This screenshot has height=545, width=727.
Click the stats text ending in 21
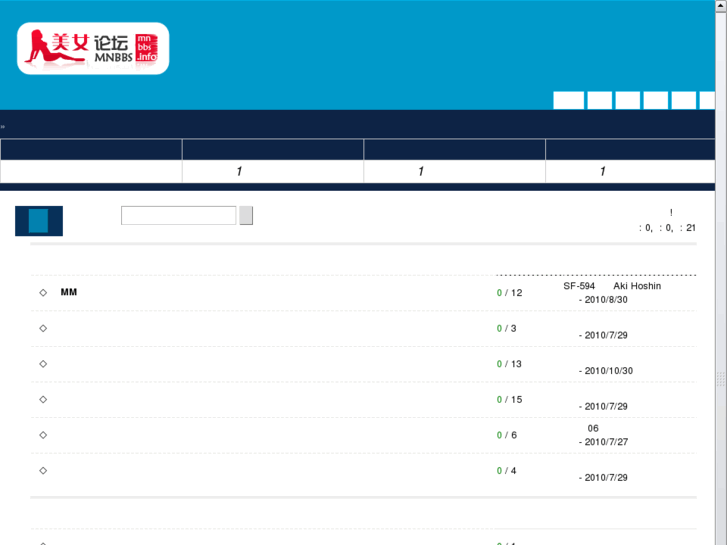pyautogui.click(x=667, y=228)
